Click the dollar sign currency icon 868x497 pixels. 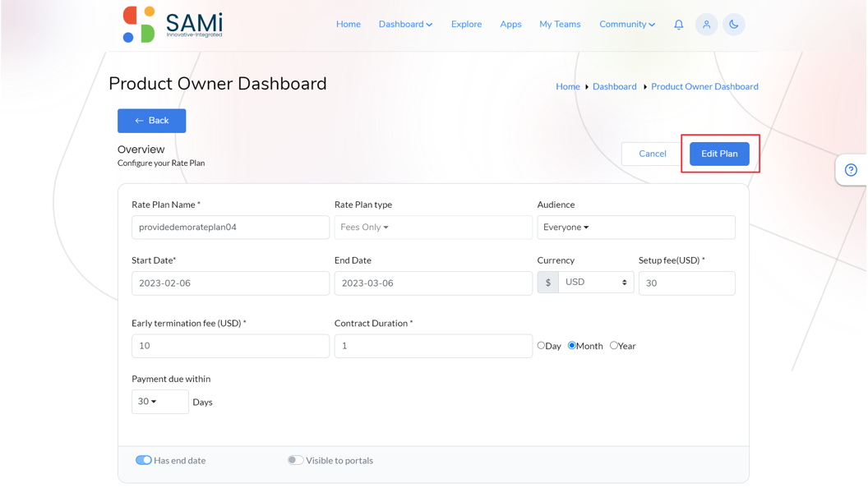click(548, 283)
